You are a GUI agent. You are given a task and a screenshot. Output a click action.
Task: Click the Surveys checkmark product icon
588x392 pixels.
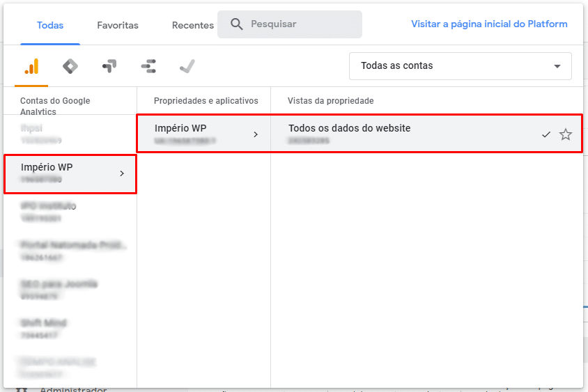click(187, 66)
